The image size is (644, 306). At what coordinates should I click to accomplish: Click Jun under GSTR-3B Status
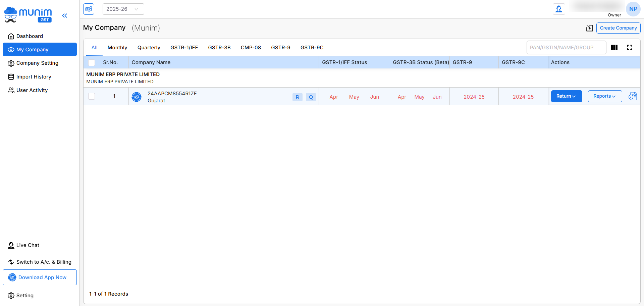[x=437, y=97]
